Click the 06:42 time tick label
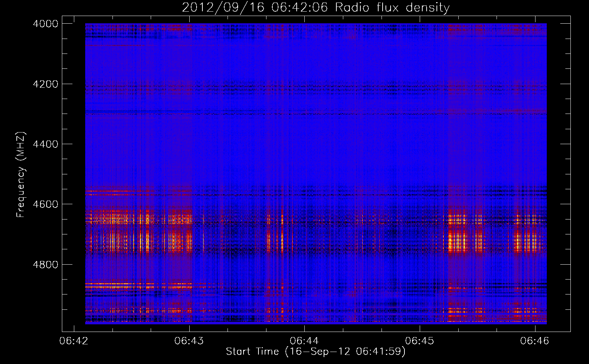The image size is (589, 364). tap(74, 341)
